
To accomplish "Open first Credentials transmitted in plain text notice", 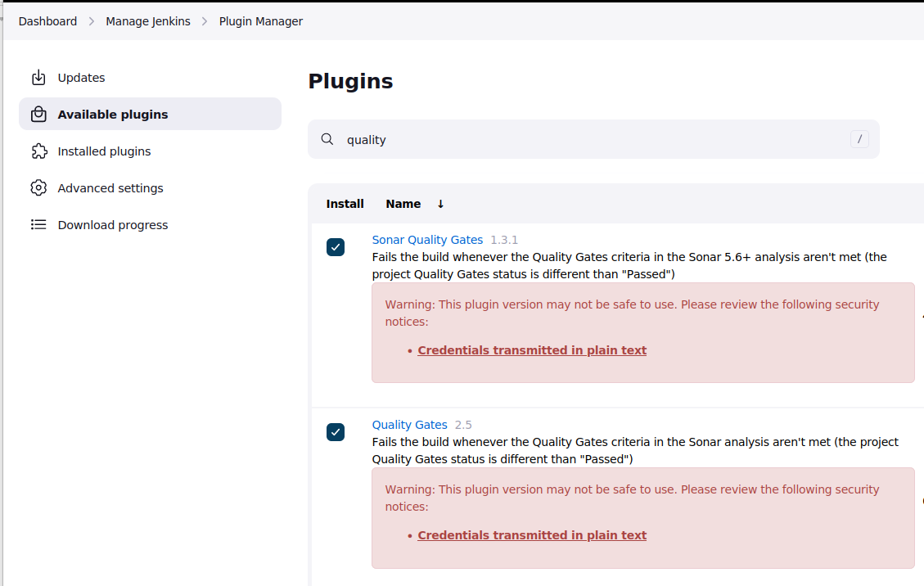I will click(x=532, y=350).
